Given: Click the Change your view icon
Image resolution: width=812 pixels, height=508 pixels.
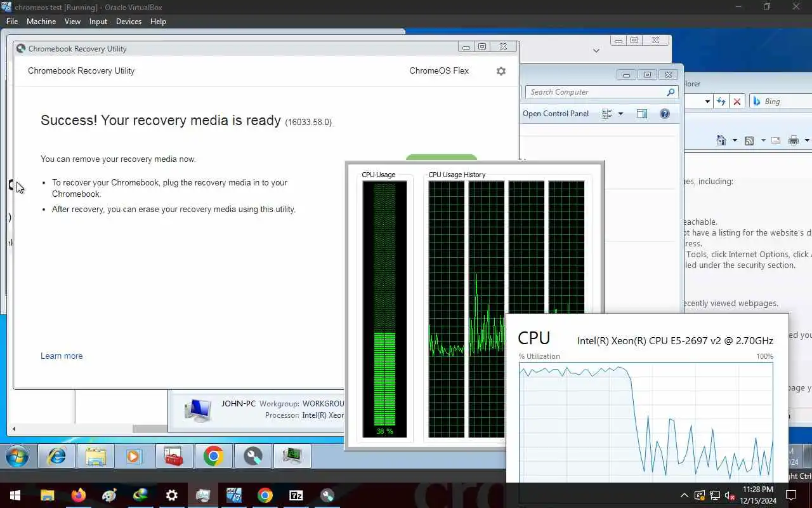Looking at the screenshot, I should coord(607,114).
